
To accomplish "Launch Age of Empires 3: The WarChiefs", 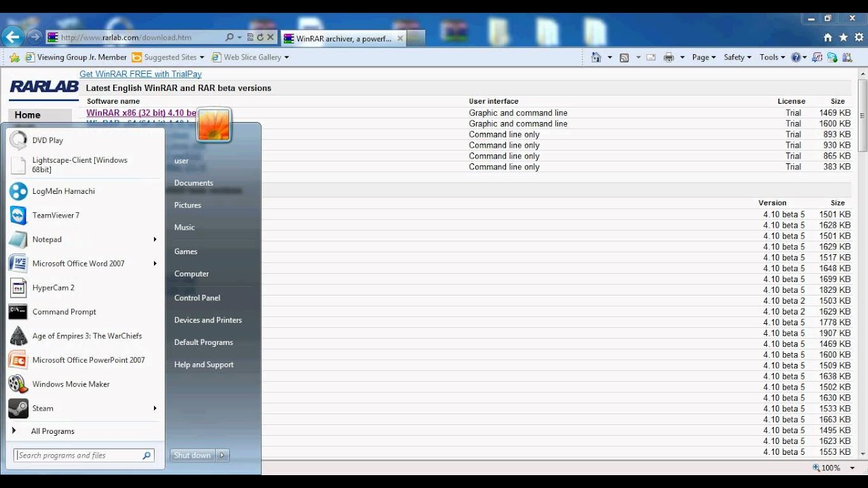I will point(84,336).
